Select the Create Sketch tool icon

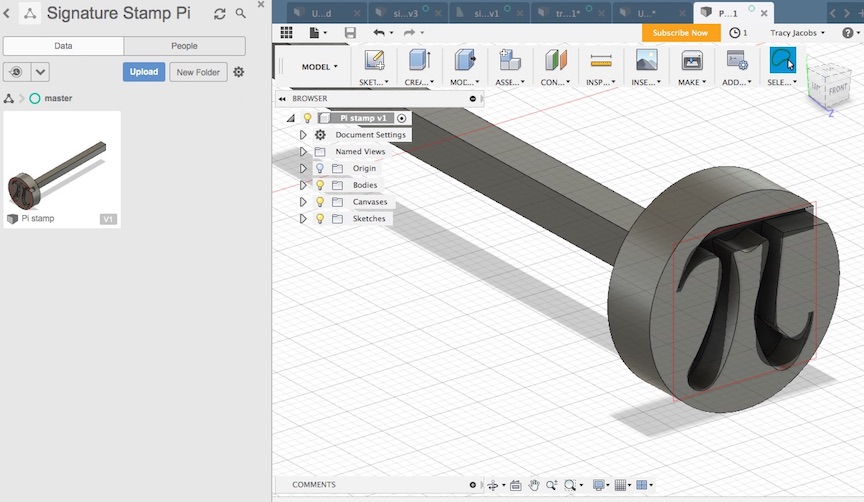click(374, 60)
